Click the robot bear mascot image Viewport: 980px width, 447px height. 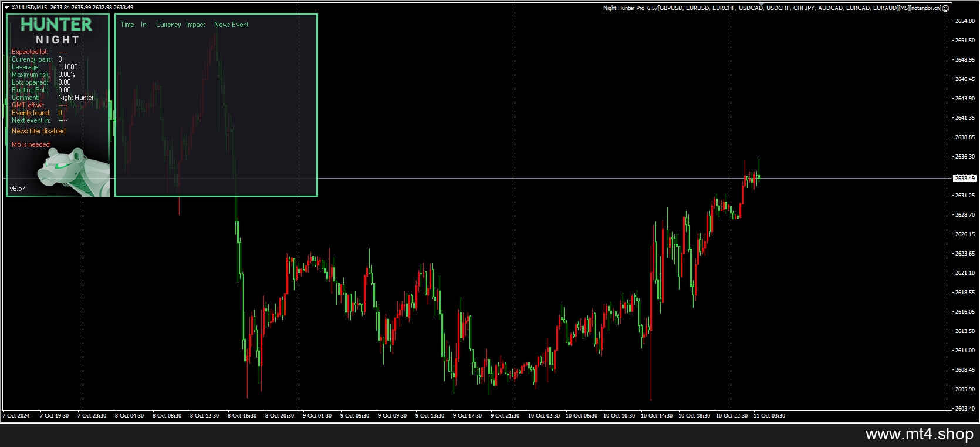(73, 173)
